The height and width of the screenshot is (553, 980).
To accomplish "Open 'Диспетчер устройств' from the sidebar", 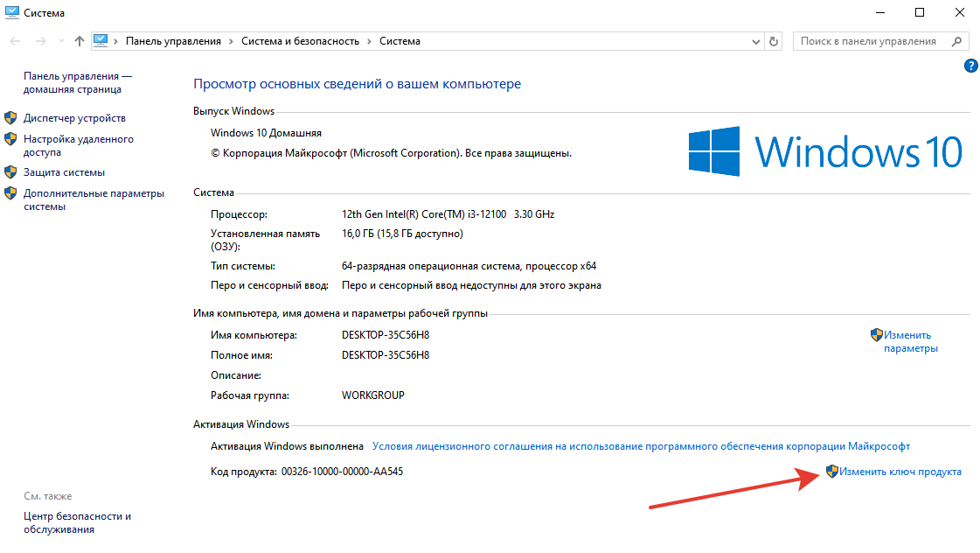I will tap(74, 118).
